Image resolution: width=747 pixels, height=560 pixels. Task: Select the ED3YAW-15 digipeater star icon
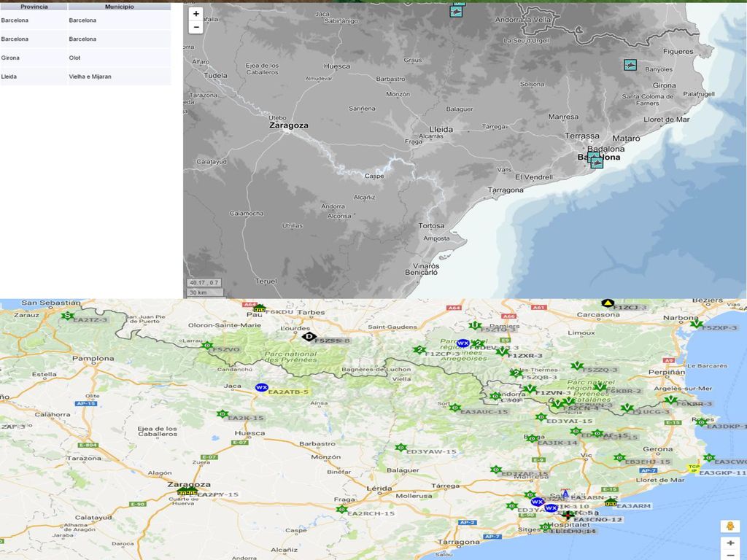400,448
